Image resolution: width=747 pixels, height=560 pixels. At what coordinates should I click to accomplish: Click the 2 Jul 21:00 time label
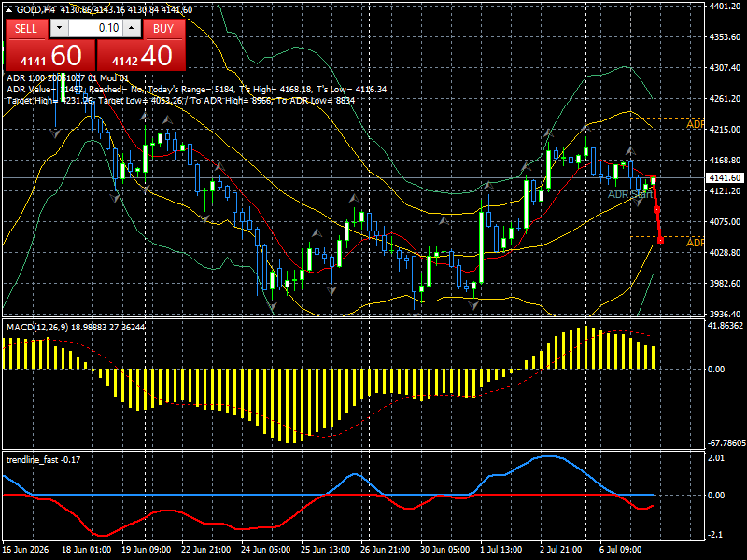tap(561, 550)
